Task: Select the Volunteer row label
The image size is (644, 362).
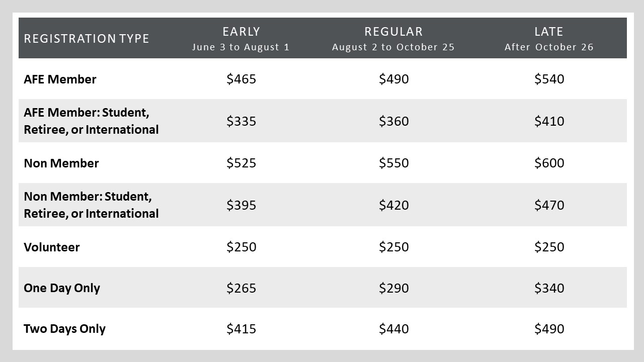Action: pos(52,247)
